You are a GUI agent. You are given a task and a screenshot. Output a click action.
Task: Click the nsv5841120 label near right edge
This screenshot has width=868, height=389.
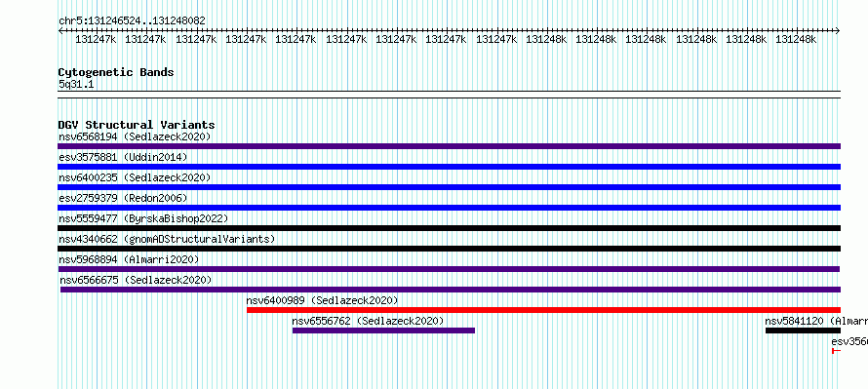[816, 321]
